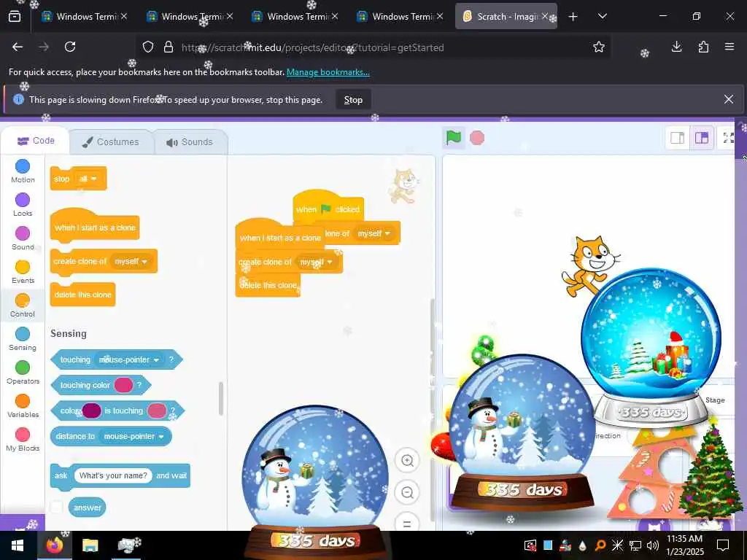This screenshot has height=560, width=747.
Task: Open mouse-pointer dropdown in distance to block
Action: point(134,436)
